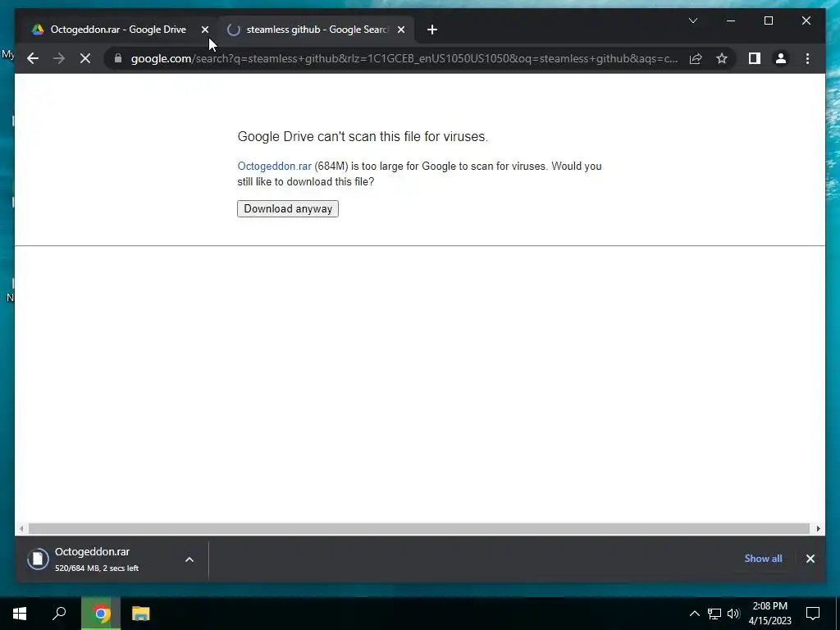Close the Octogeddon.rar Google Drive tab
This screenshot has width=840, height=630.
204,30
